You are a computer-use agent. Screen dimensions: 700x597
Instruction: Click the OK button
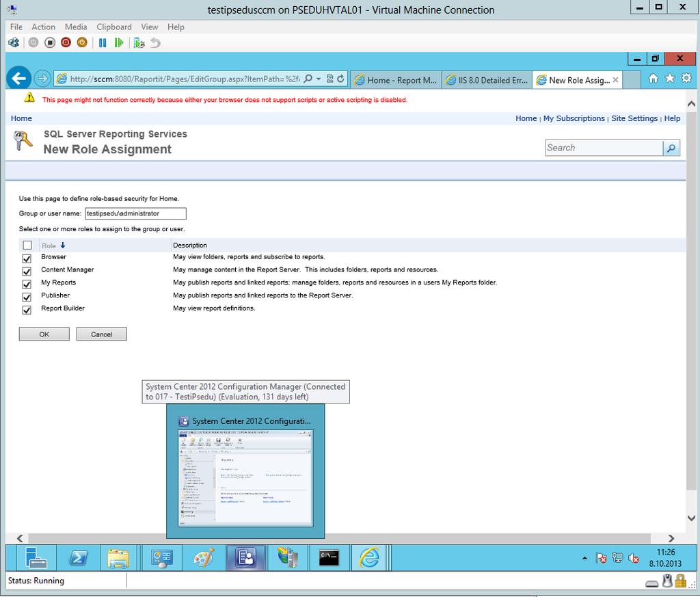[44, 334]
